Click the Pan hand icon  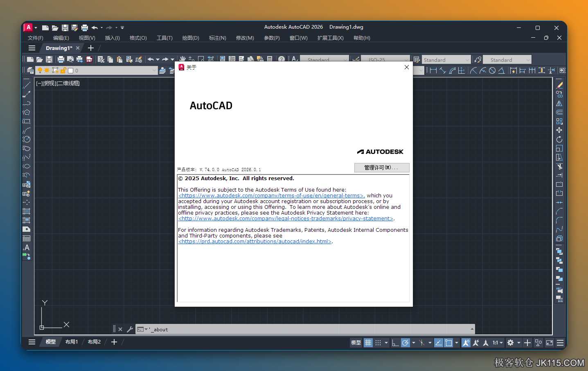(182, 58)
